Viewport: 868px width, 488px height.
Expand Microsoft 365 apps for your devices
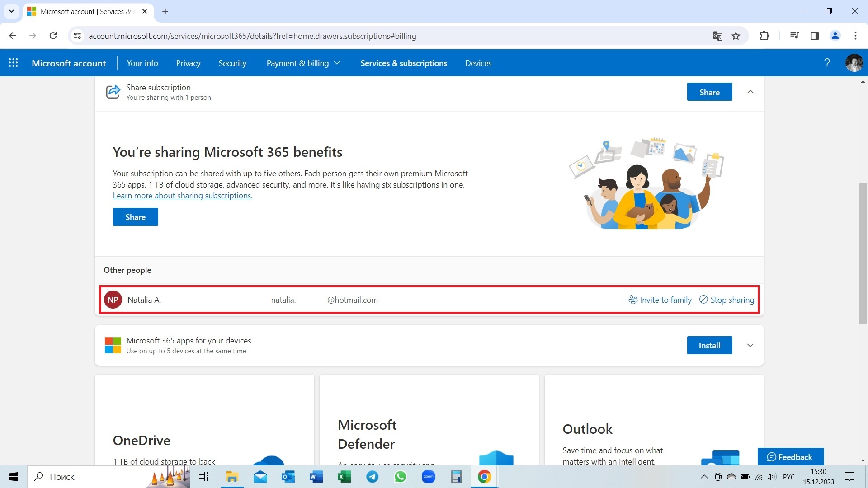pos(750,345)
